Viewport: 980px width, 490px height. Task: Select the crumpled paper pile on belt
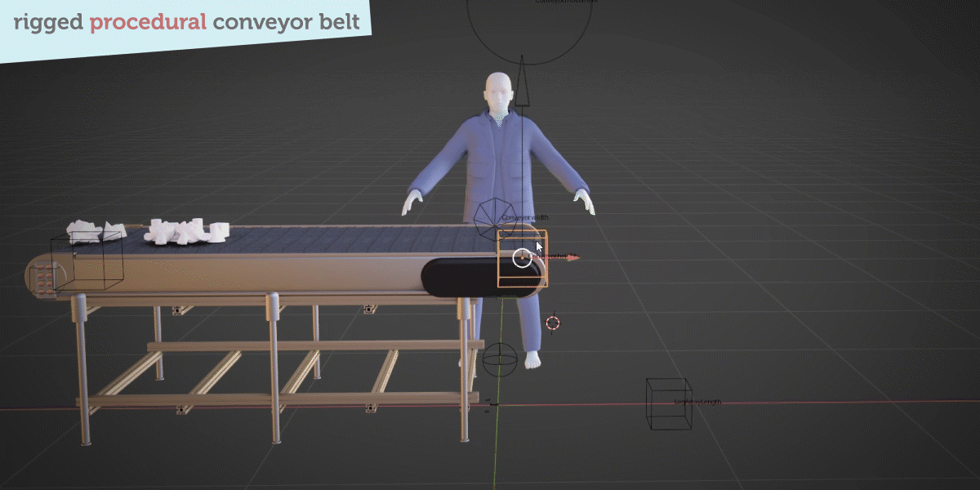click(187, 232)
